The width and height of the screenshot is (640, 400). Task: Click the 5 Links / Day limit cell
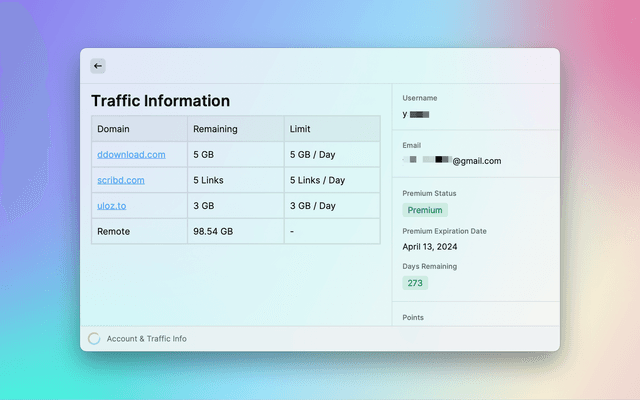pyautogui.click(x=317, y=180)
